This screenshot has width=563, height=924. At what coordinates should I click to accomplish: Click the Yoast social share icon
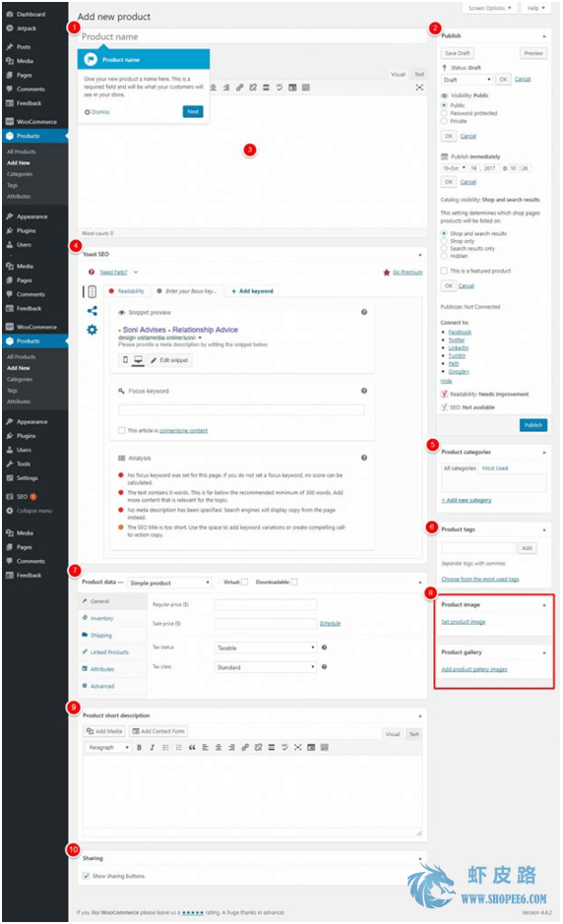tap(92, 311)
